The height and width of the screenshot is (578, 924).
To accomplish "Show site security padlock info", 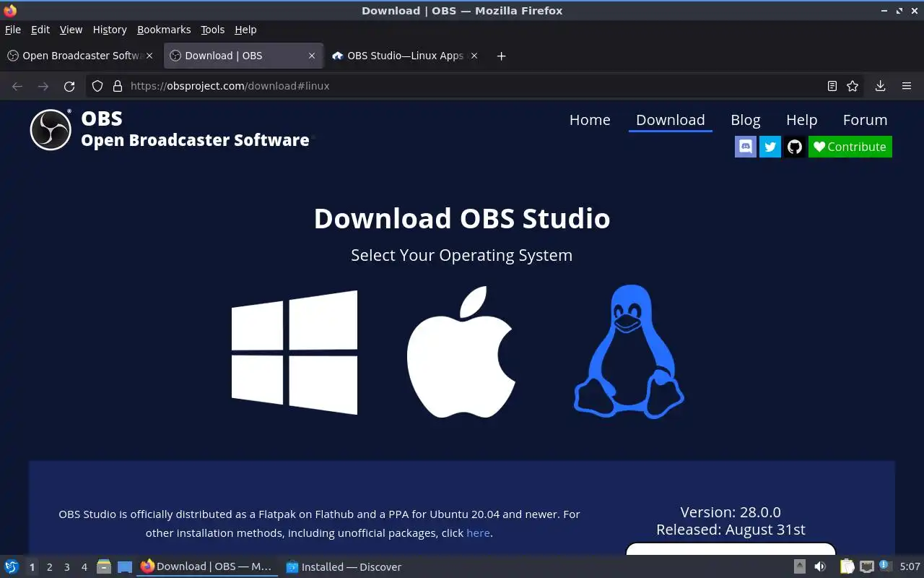I will pos(118,86).
